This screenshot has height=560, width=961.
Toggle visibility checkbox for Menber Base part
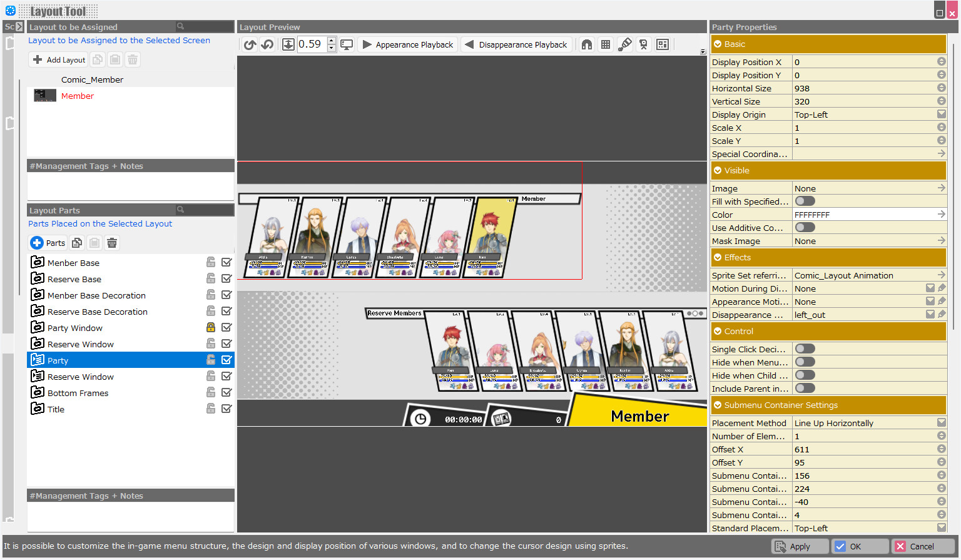pos(226,262)
